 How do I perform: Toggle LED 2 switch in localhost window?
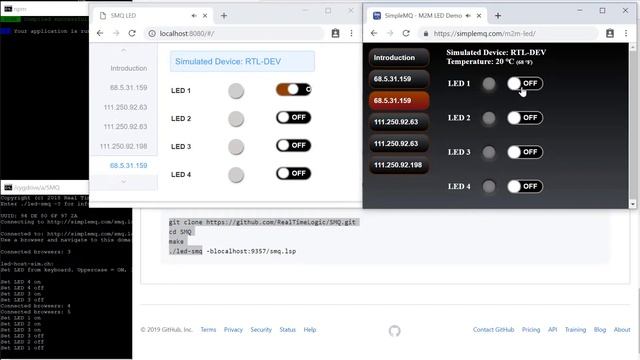pos(293,118)
